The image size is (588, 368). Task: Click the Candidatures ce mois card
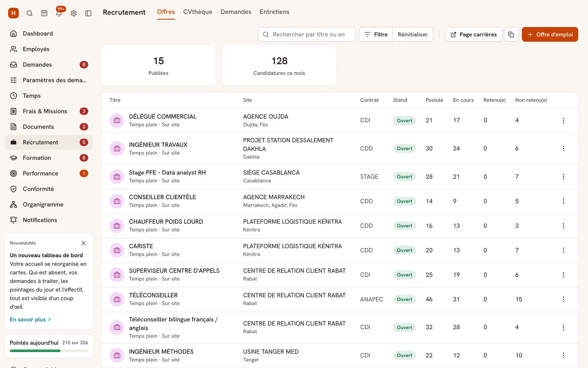(x=279, y=66)
